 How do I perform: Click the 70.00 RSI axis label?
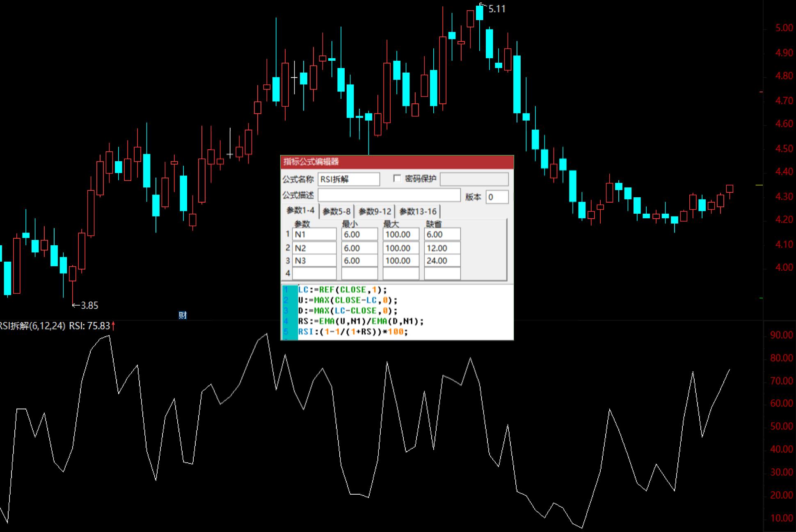[782, 381]
